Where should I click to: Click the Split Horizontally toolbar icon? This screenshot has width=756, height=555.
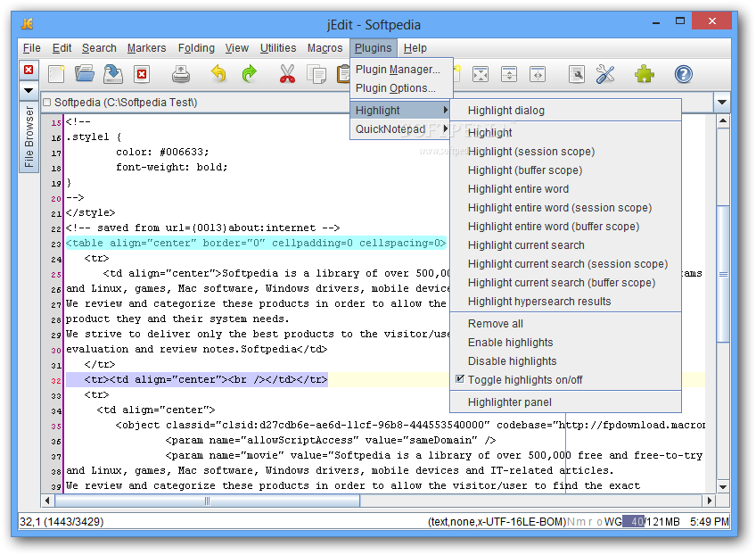pos(509,74)
